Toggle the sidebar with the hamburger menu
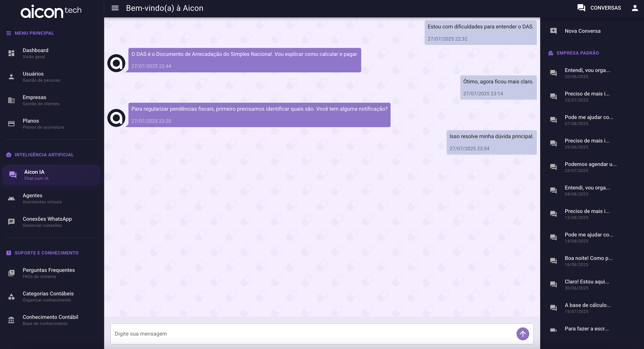Image resolution: width=644 pixels, height=349 pixels. click(x=115, y=8)
